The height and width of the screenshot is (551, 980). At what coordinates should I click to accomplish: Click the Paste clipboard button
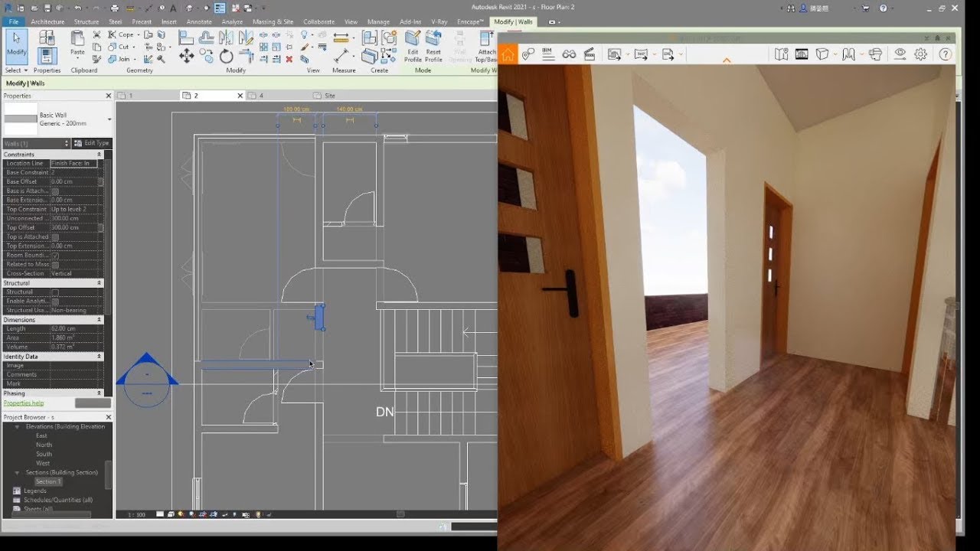point(77,44)
